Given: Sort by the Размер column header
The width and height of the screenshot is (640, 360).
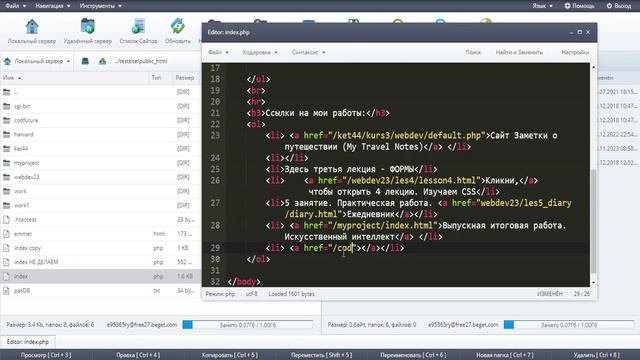Looking at the screenshot, I should click(184, 78).
